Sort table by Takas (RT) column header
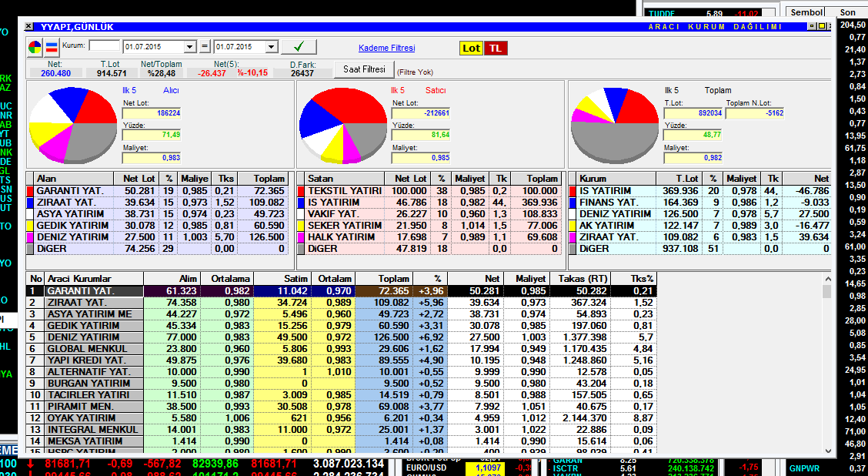 pos(583,278)
